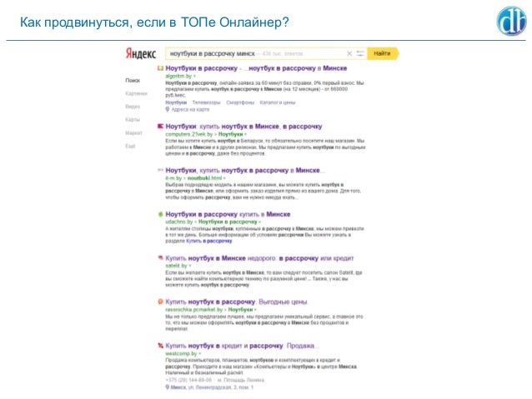Open the Каталог и цены sitelink
The image size is (532, 399).
point(278,102)
